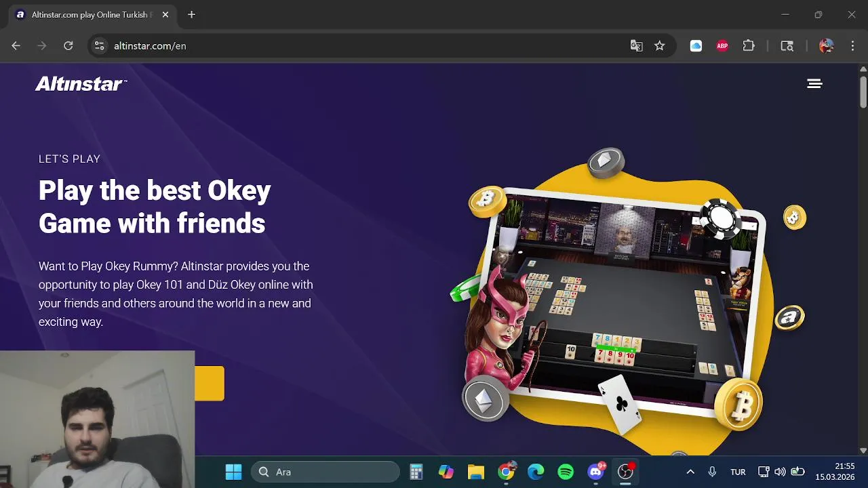
Task: Bookmark this page with the star
Action: (659, 45)
